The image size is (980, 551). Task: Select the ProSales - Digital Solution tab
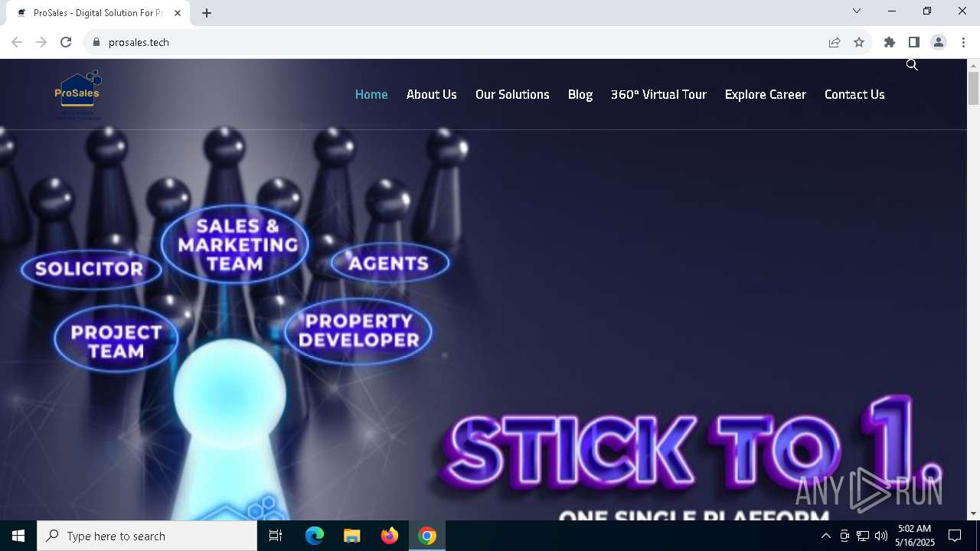99,13
